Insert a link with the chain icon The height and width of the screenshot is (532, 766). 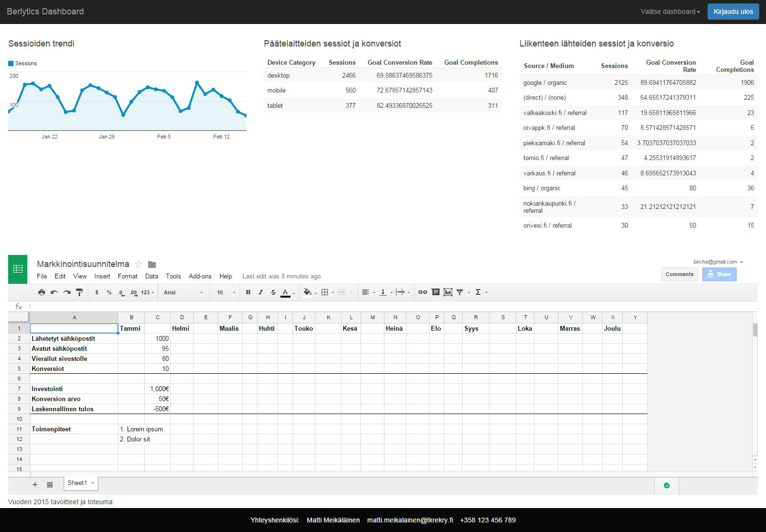(x=423, y=292)
